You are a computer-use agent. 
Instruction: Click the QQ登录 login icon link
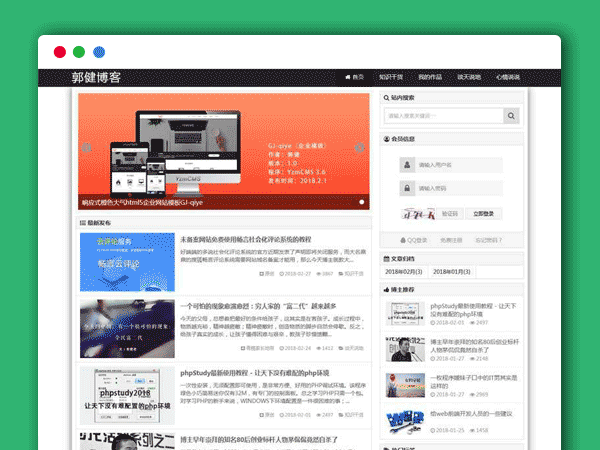coord(415,240)
